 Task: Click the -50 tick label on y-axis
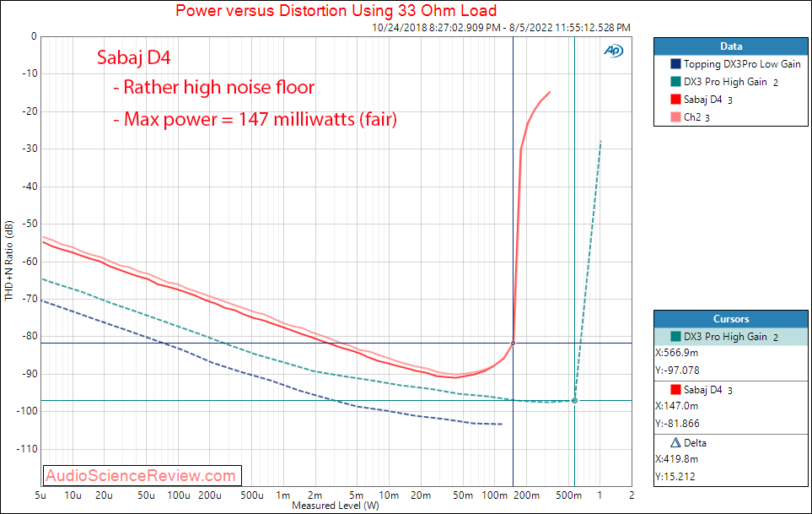coord(30,224)
